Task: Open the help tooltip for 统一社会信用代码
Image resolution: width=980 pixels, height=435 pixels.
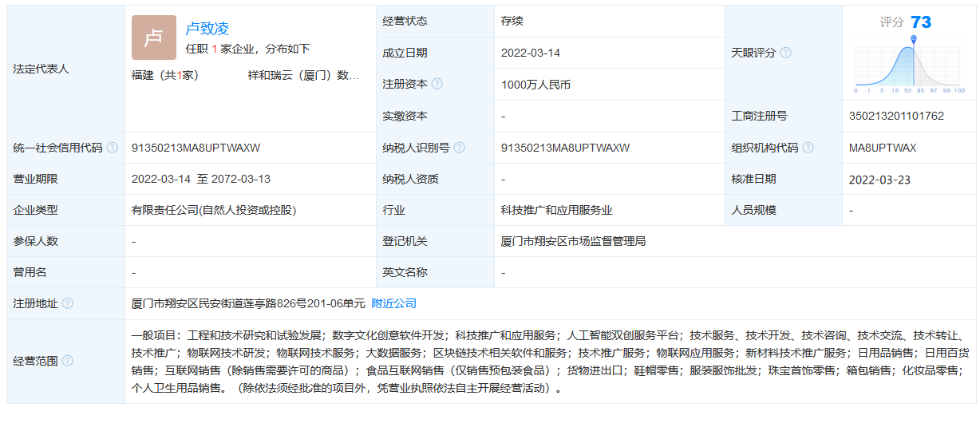Action: pyautogui.click(x=113, y=148)
